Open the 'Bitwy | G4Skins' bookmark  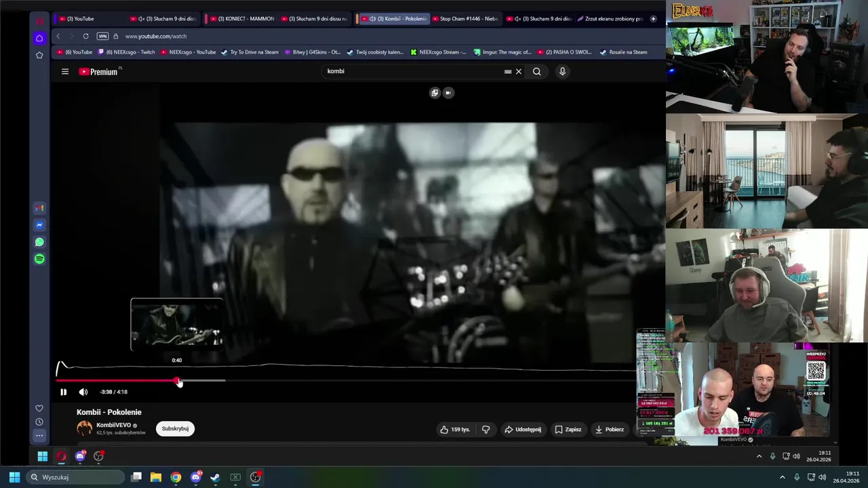pos(312,52)
